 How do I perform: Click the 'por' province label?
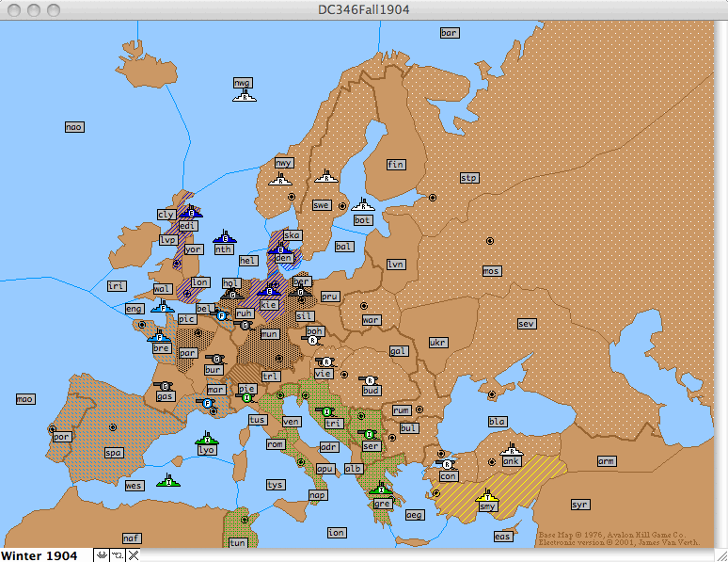(x=61, y=437)
